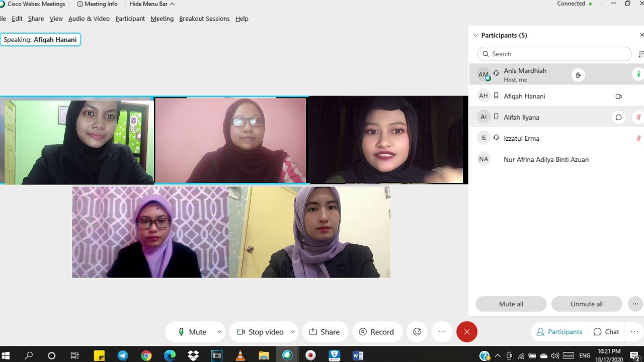Select the dark-background participant video tile
Screen dimensions: 644x362
pos(388,140)
